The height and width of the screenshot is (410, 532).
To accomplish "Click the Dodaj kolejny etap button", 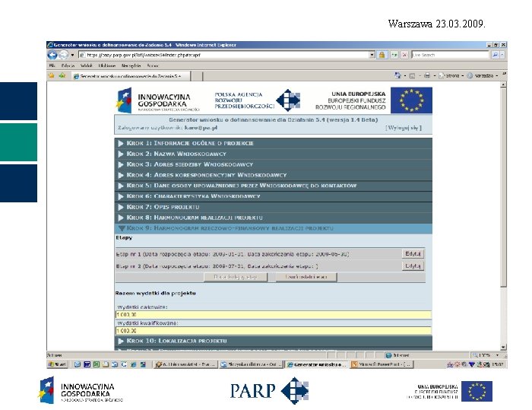I will tap(236, 277).
